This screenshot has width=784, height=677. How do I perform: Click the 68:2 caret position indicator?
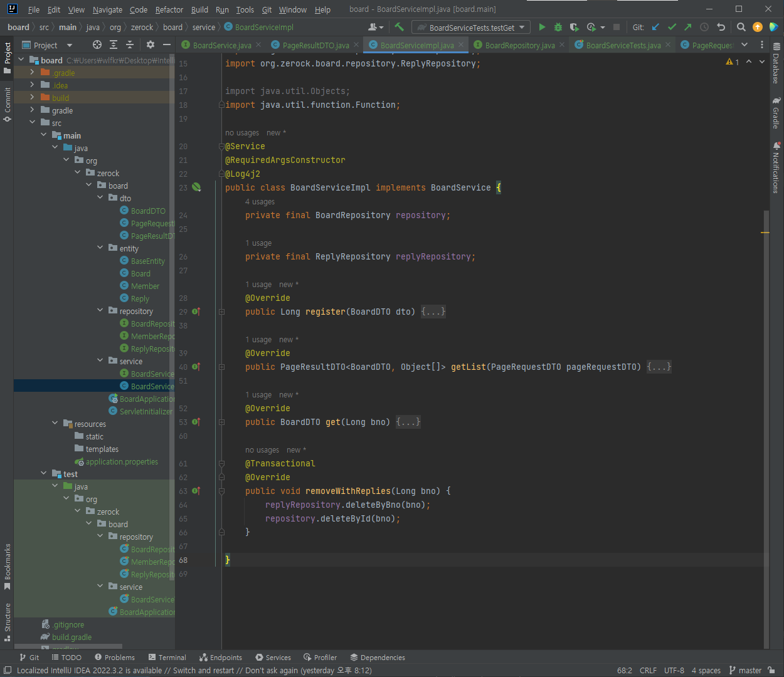(625, 670)
